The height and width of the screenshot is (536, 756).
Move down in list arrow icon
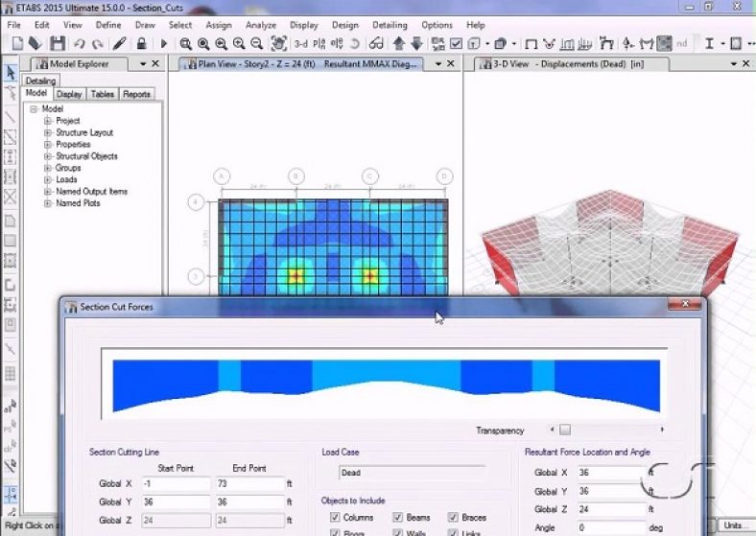[417, 43]
